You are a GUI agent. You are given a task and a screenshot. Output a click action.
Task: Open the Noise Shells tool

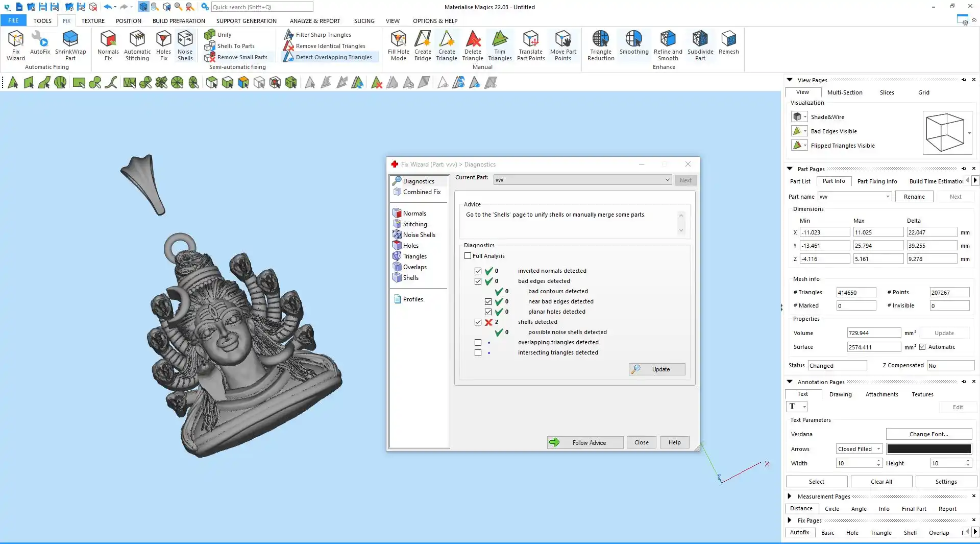click(x=185, y=45)
